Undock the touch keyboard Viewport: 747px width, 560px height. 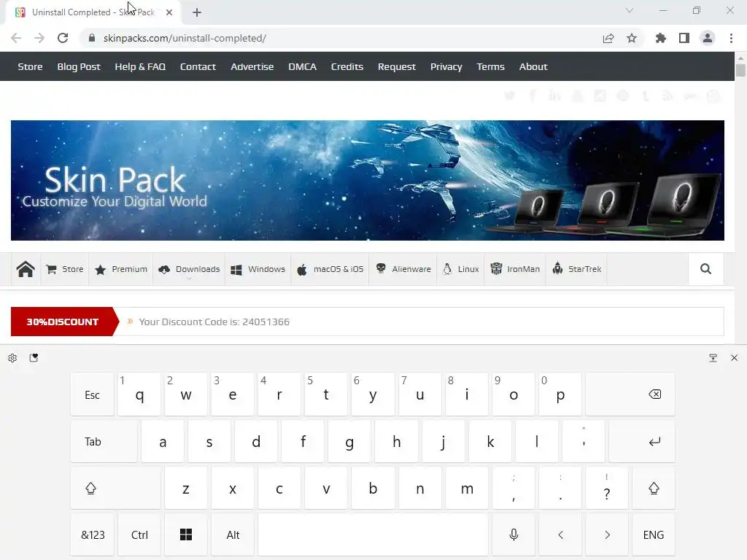pos(713,358)
